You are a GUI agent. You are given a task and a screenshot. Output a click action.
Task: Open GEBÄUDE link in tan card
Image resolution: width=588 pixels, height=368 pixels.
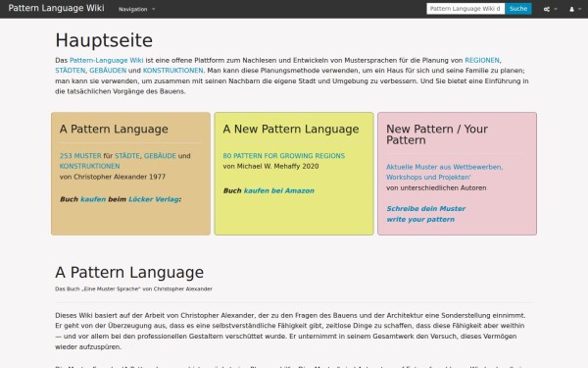pos(160,156)
